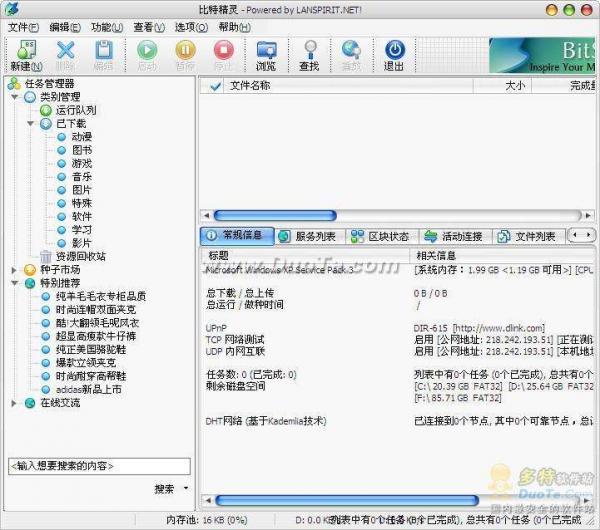
Task: Click file list scrollbar left arrow
Action: (x=206, y=215)
